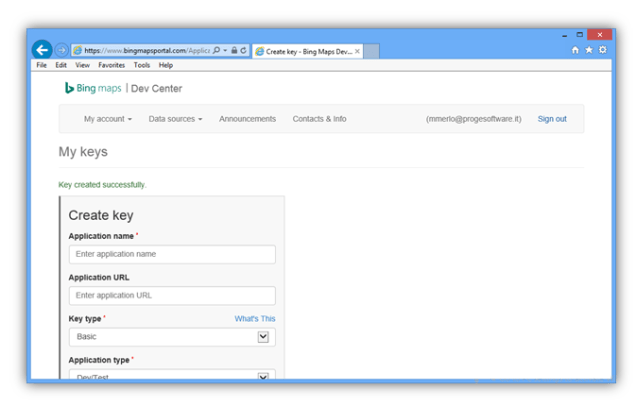Screen dimensions: 636x407
Task: Open the Tools menu in menu bar
Action: 142,65
